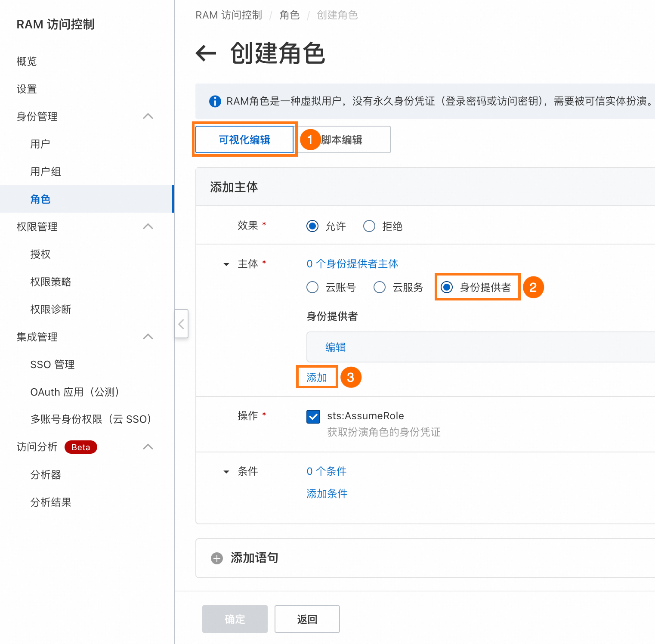Choose the 云账号 principal type
The height and width of the screenshot is (644, 655).
click(312, 287)
